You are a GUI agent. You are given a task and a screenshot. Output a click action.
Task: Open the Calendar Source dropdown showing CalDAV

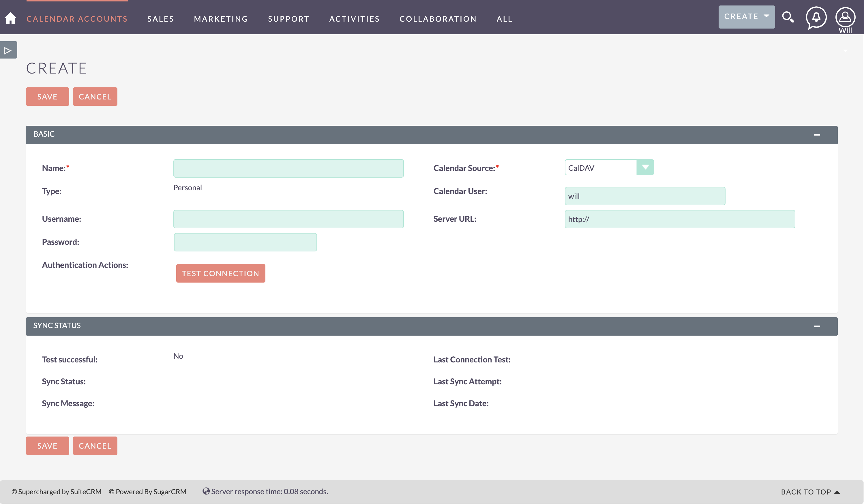pos(645,167)
